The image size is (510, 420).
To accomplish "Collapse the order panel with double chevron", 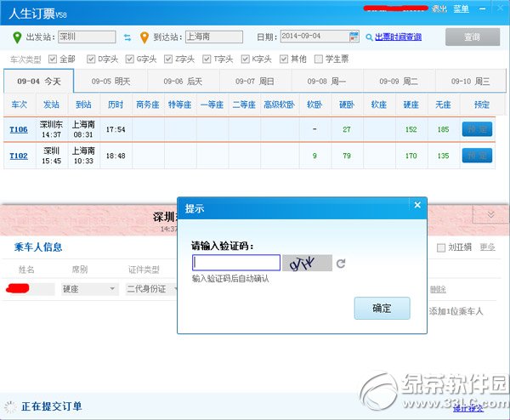I will tap(490, 214).
